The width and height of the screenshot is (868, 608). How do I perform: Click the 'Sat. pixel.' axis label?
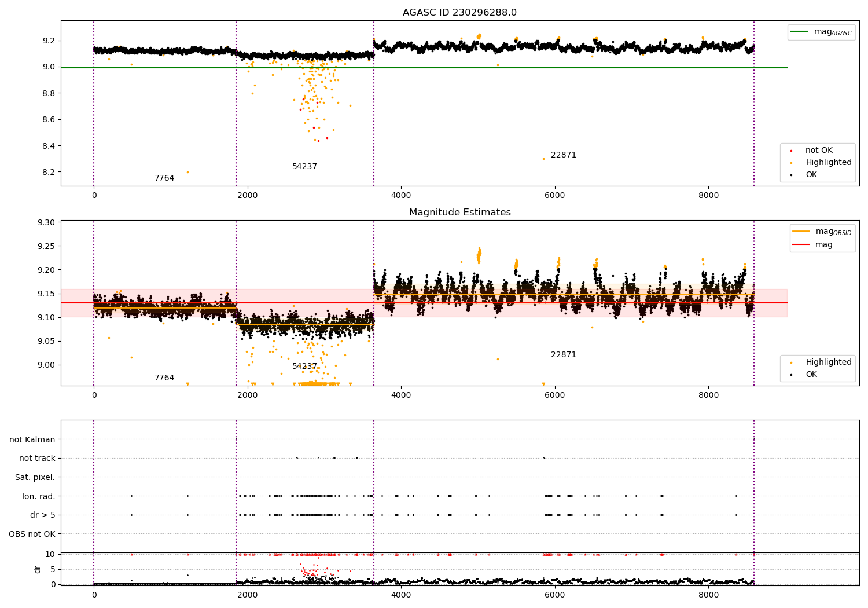35,478
